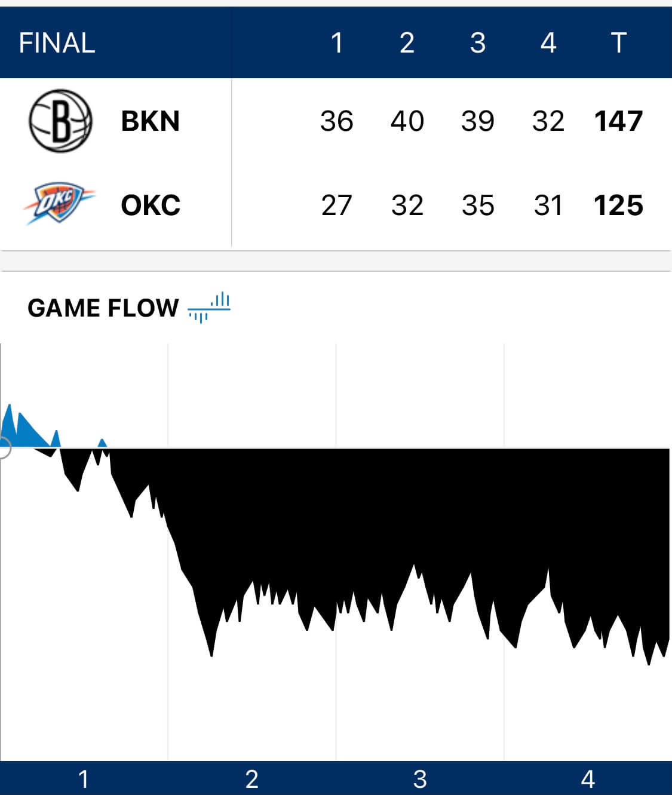Select the OKC team name
672x795 pixels.
click(x=151, y=205)
